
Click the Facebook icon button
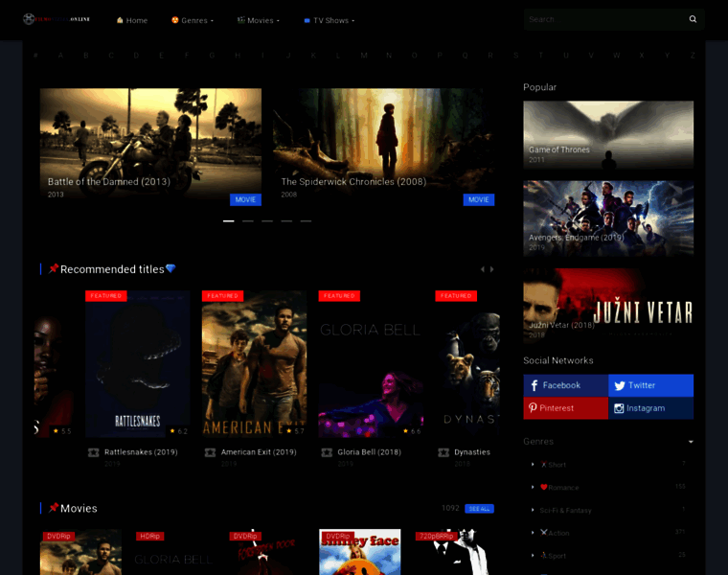[565, 385]
